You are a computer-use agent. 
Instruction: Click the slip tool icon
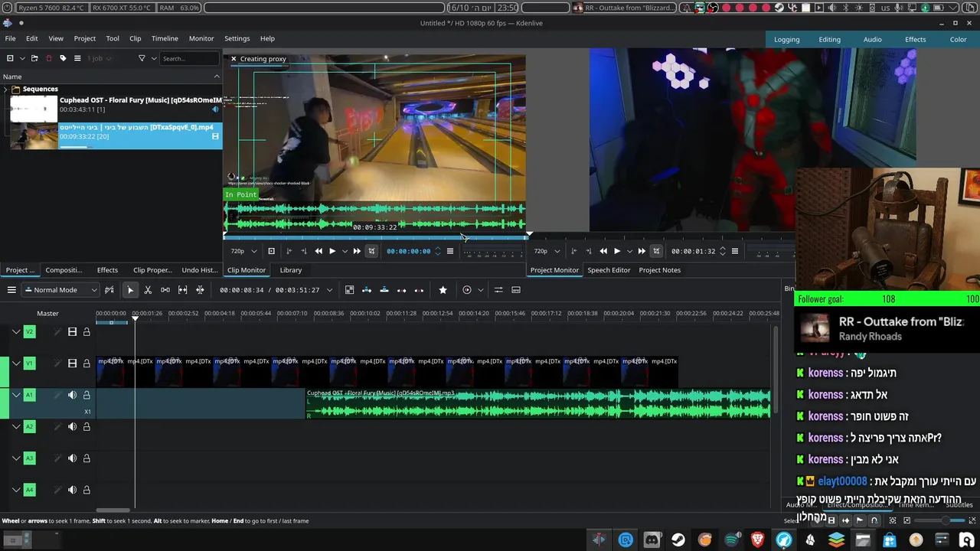pyautogui.click(x=183, y=290)
